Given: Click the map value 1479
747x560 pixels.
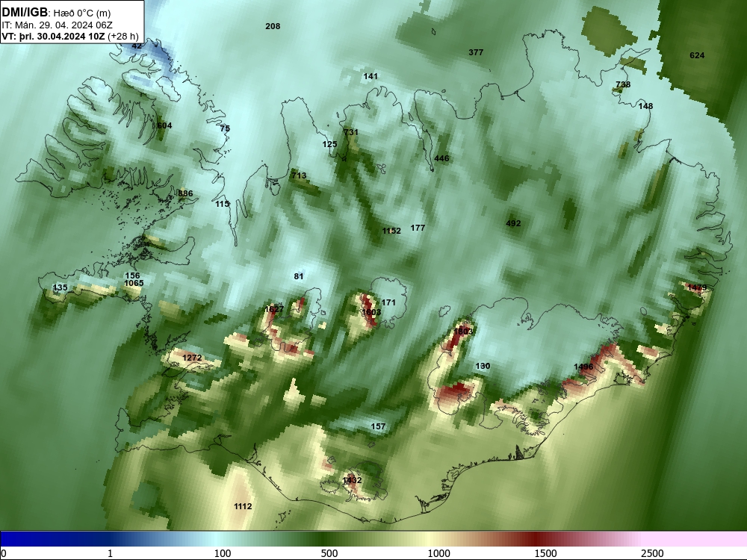Looking at the screenshot, I should click(697, 287).
